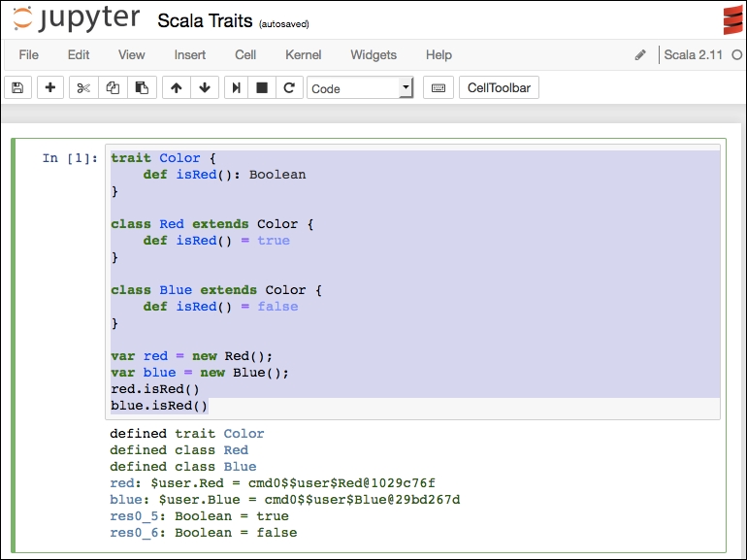Click code line 'def isRed(): Boolean'
The image size is (747, 560).
tap(224, 175)
